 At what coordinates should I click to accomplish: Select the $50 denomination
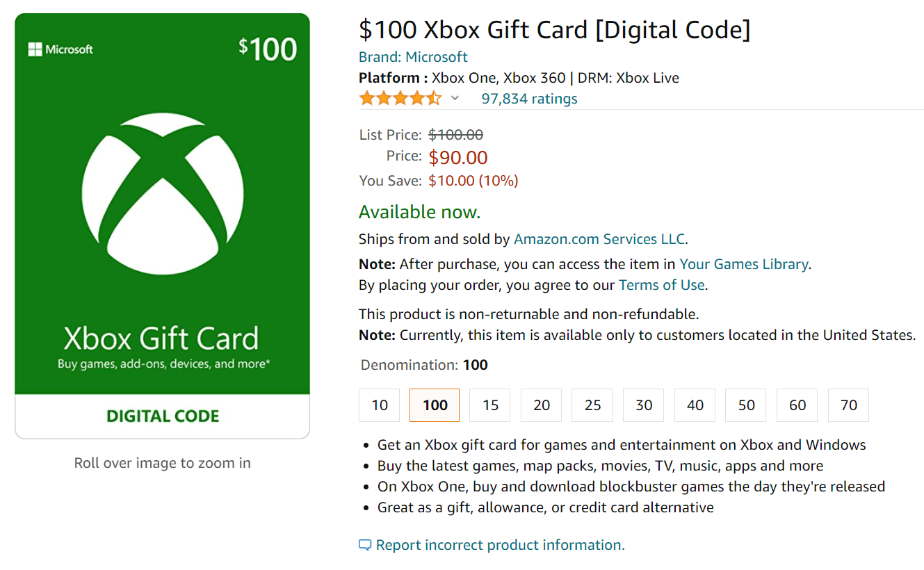[x=745, y=405]
